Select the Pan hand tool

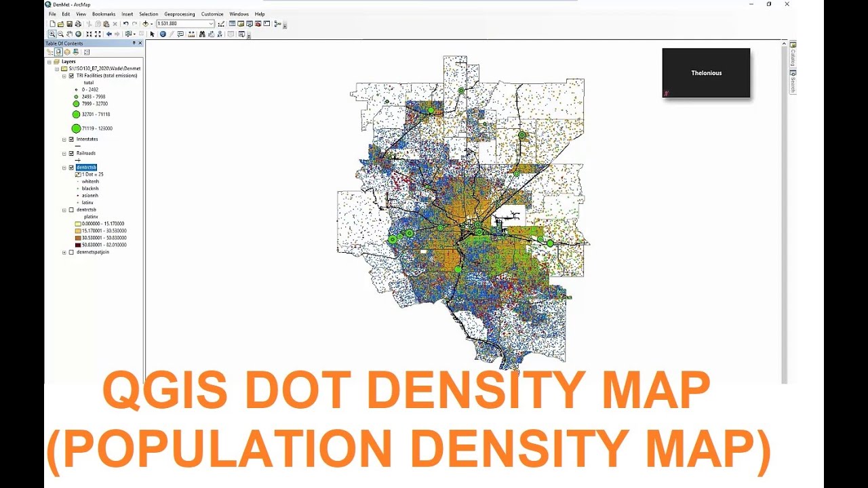(x=69, y=34)
